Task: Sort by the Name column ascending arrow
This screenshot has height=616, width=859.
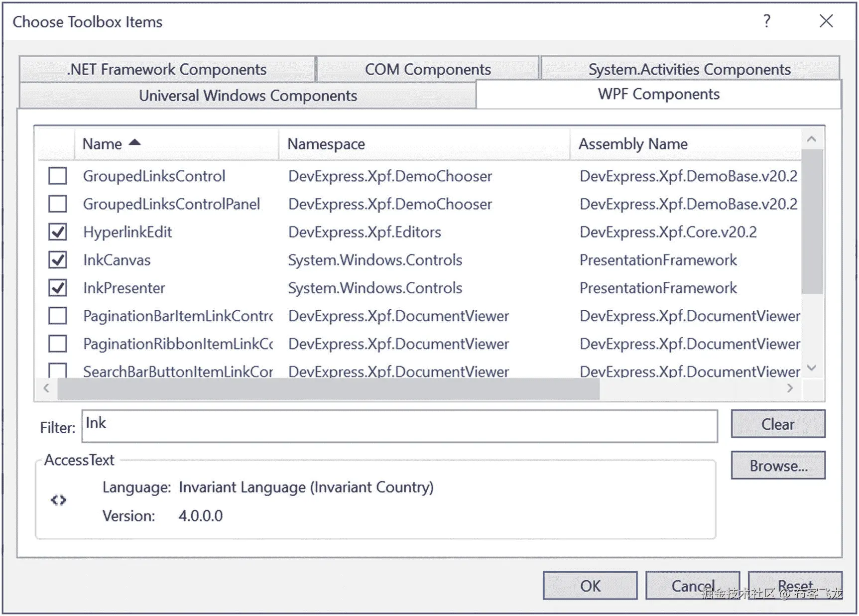Action: (134, 142)
